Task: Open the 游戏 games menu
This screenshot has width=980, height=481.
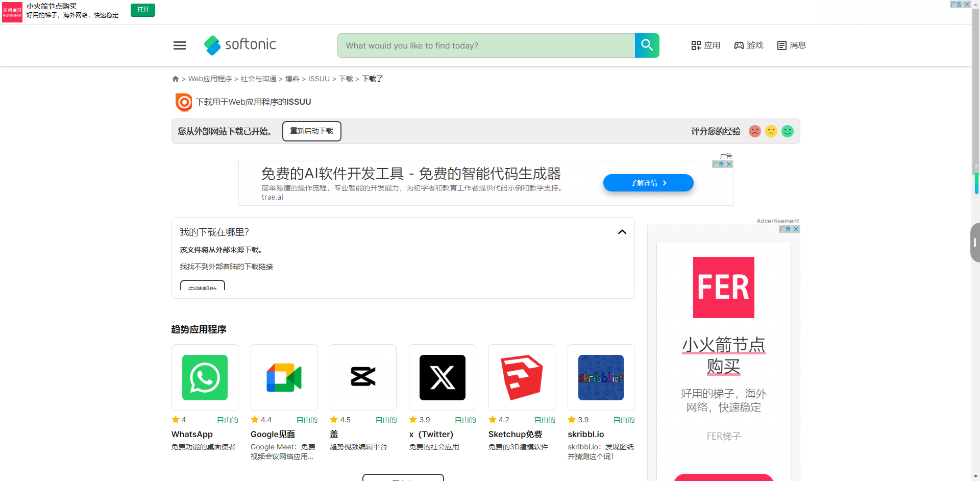Action: point(748,45)
